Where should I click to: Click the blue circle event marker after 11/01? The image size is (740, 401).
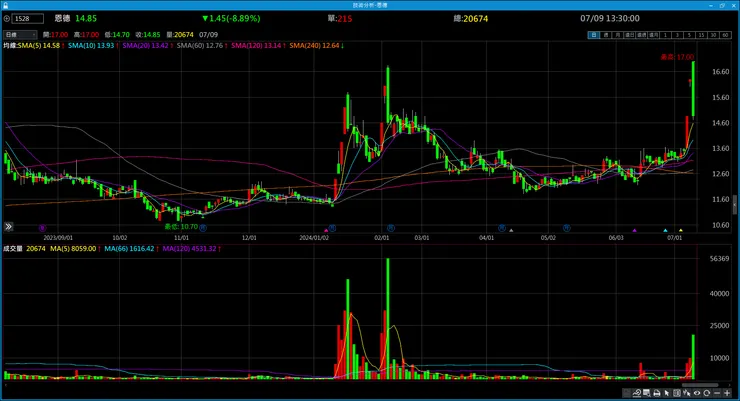[203, 228]
